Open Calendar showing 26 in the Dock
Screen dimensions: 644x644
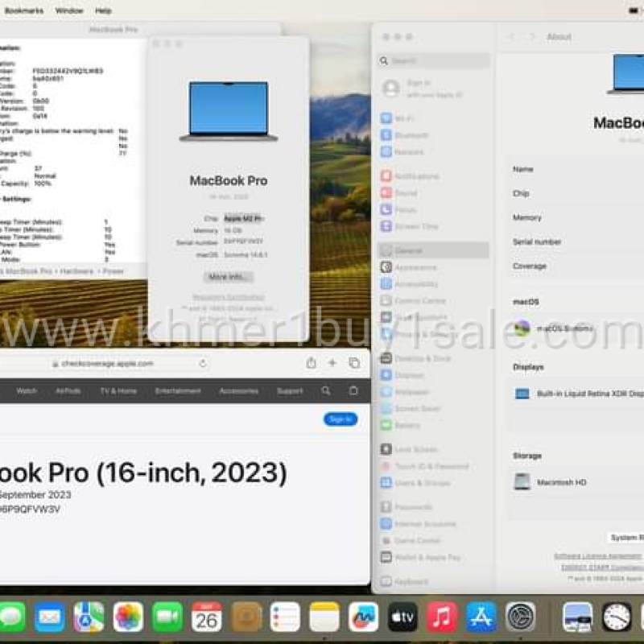(207, 617)
